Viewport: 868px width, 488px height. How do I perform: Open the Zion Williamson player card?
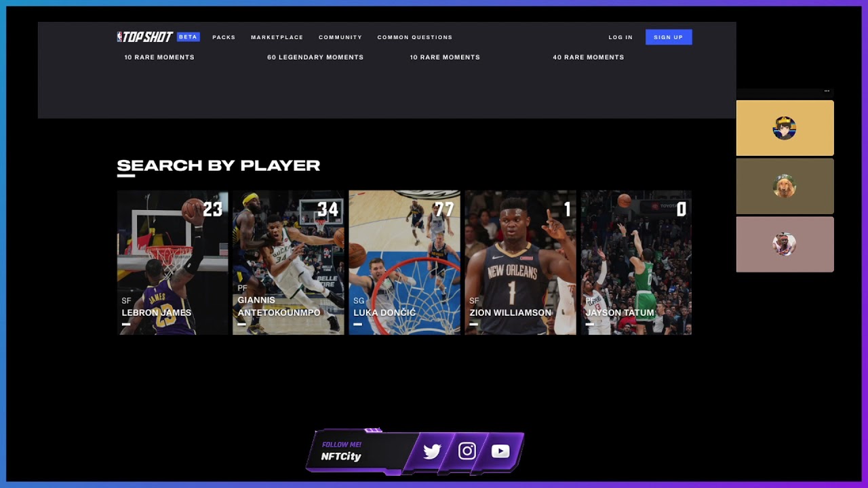(520, 262)
